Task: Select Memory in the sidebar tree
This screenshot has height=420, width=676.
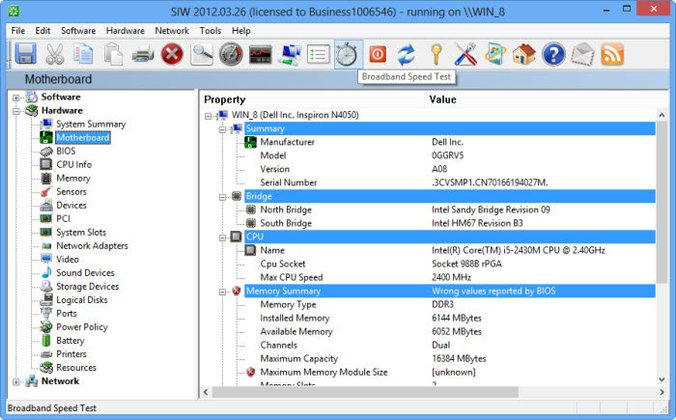Action: click(x=73, y=178)
